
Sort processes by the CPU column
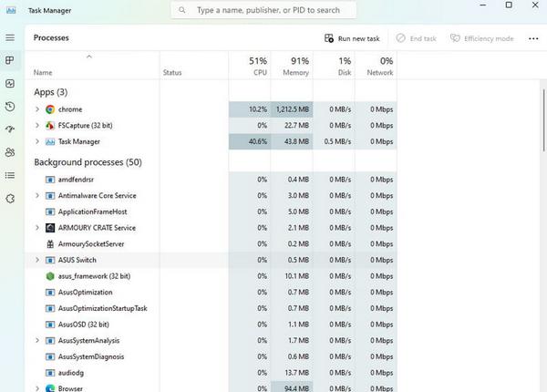tap(257, 66)
